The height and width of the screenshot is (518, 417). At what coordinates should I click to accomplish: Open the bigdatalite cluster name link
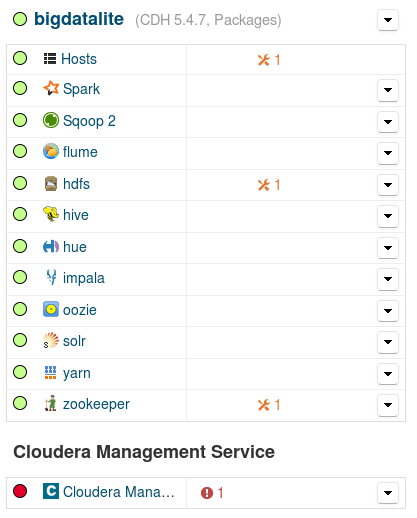[x=79, y=19]
